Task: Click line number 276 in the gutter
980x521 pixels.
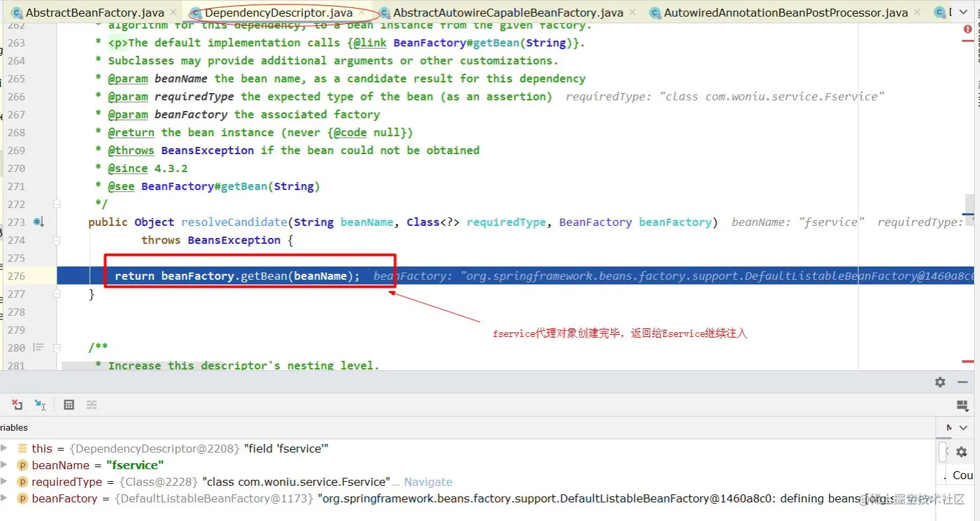Action: click(x=16, y=276)
